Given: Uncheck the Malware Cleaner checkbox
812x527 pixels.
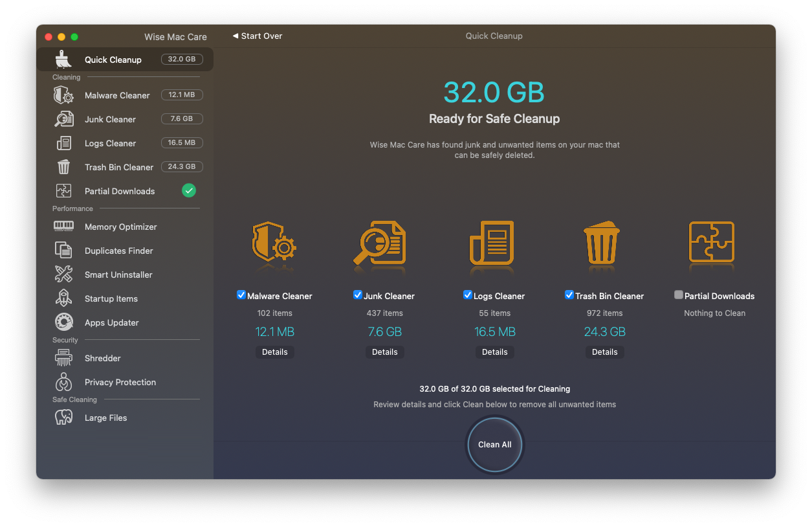Looking at the screenshot, I should click(241, 295).
